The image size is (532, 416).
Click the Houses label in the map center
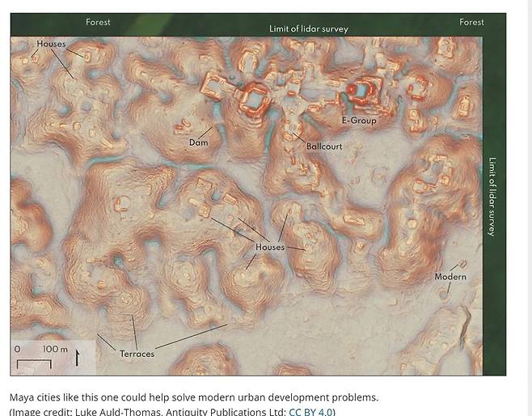coord(269,247)
